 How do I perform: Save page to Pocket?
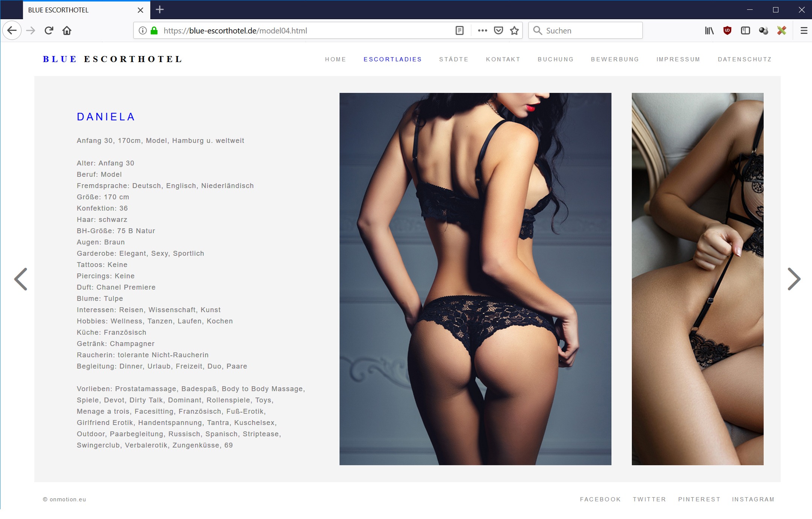point(498,30)
